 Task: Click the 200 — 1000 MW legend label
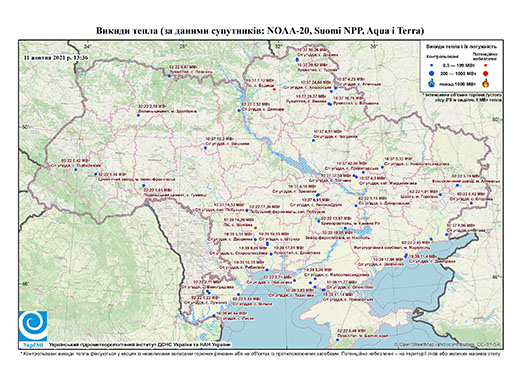[457, 73]
